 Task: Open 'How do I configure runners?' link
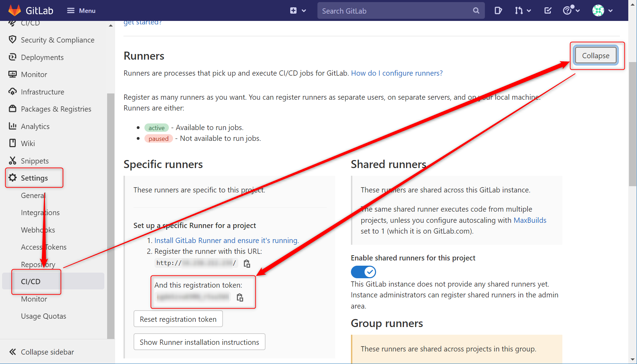coord(397,73)
